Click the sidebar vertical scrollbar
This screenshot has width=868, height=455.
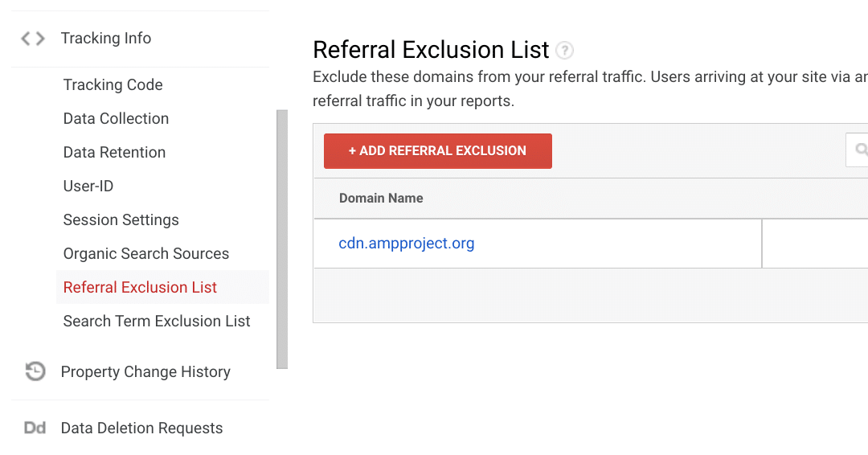coord(281,239)
